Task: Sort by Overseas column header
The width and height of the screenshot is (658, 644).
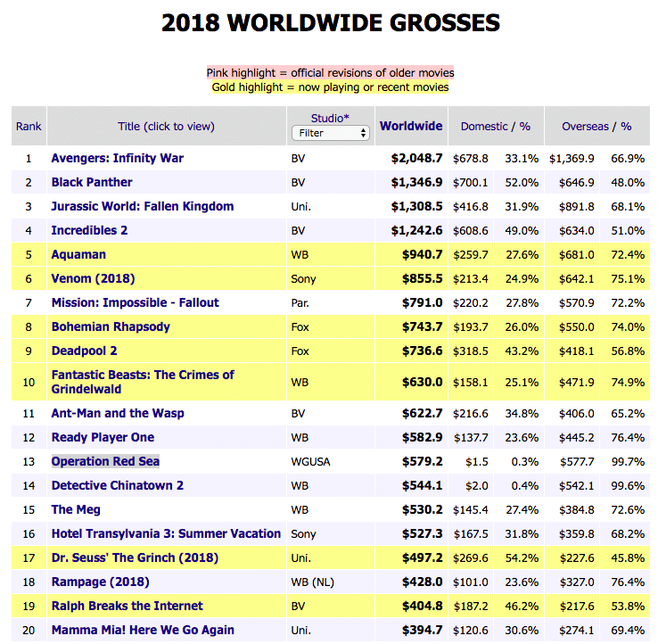Action: pos(585,127)
